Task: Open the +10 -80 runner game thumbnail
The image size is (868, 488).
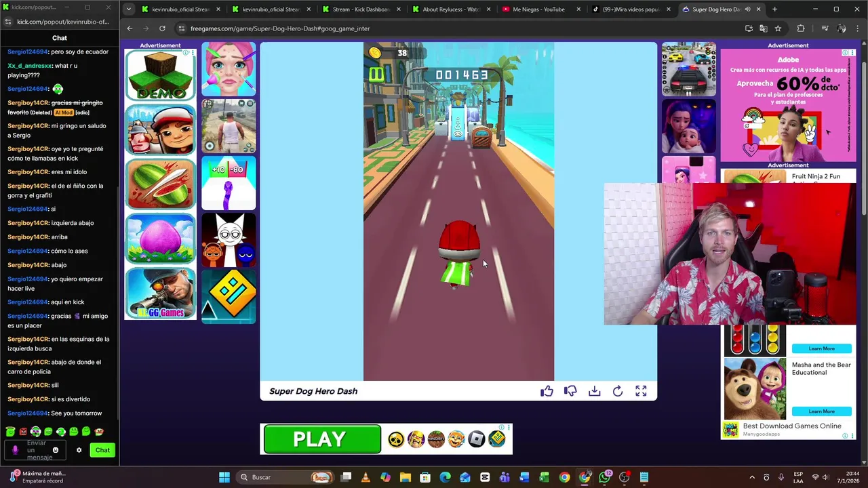Action: (229, 183)
